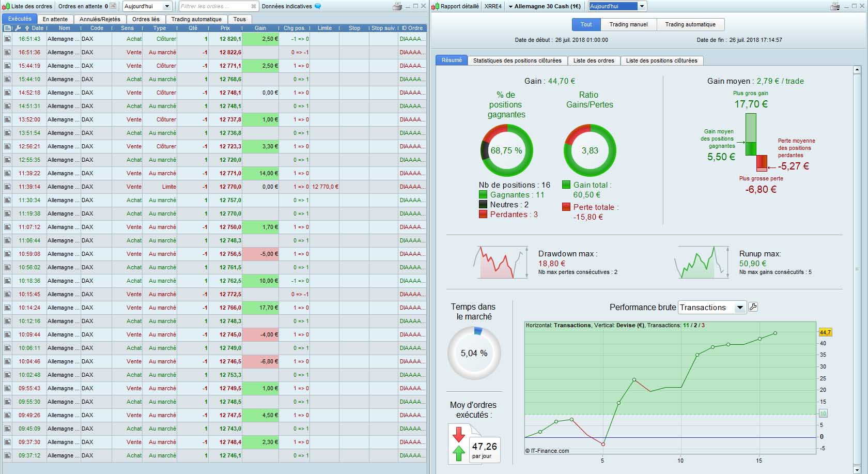Select the Trading automatique tab in orders list
This screenshot has width=868, height=474.
click(x=196, y=19)
